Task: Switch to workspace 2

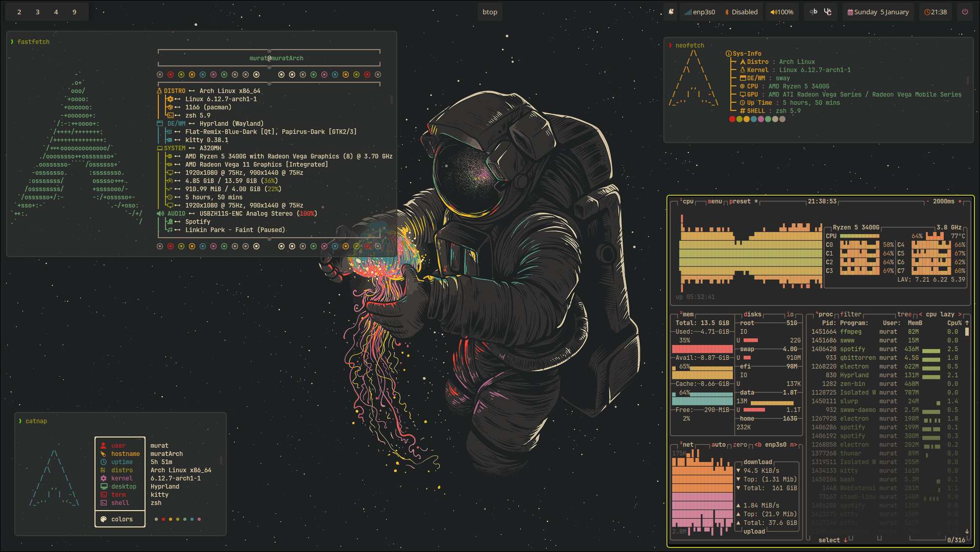Action: coord(19,12)
